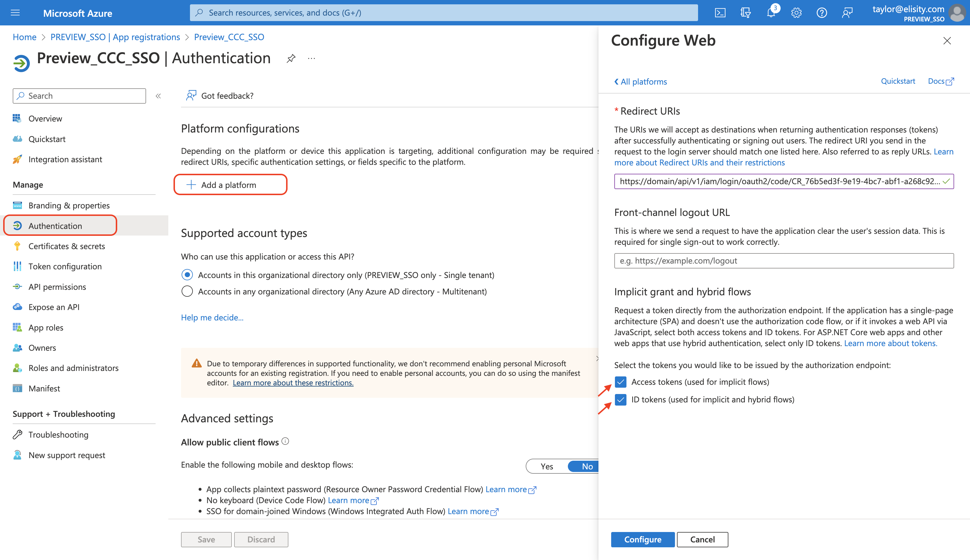This screenshot has width=970, height=560.
Task: Open the Cloud Shell icon
Action: click(x=720, y=13)
